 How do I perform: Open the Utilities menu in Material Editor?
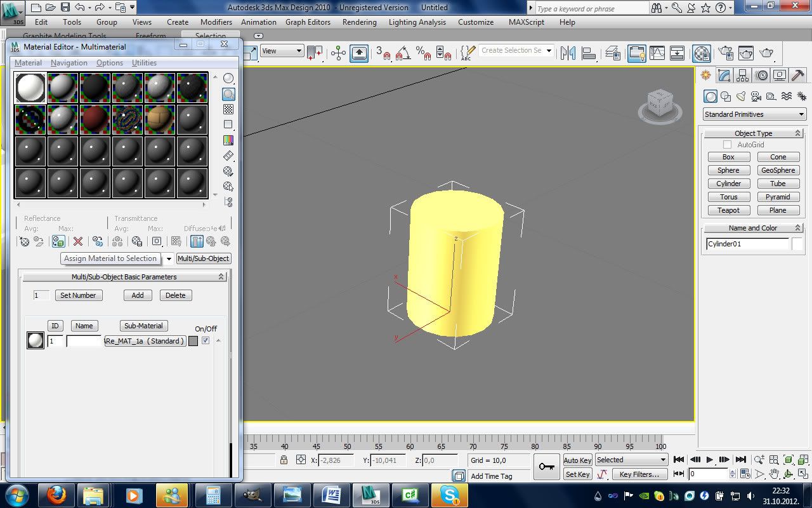tap(144, 63)
